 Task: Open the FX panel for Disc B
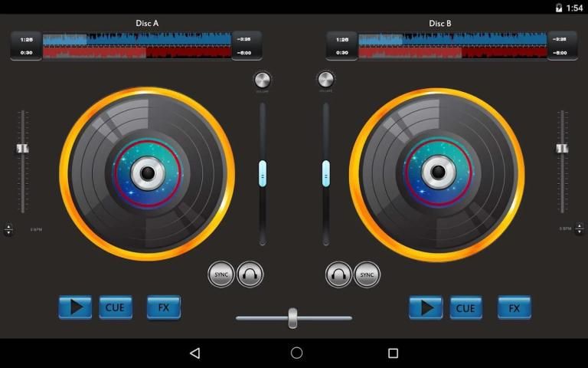(x=514, y=307)
